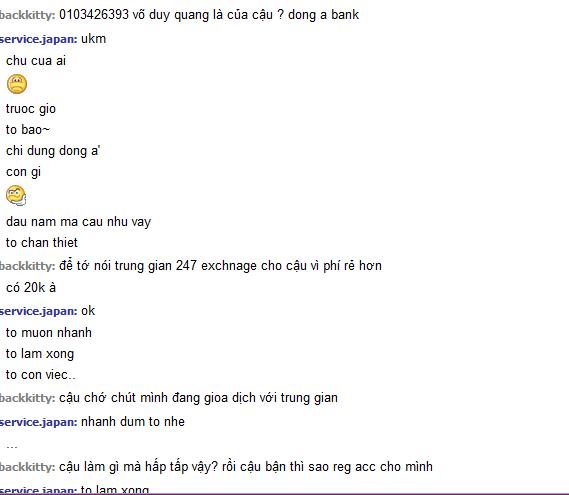
Task: Select the 'nhanh dum to nhe' message
Action: coord(133,422)
